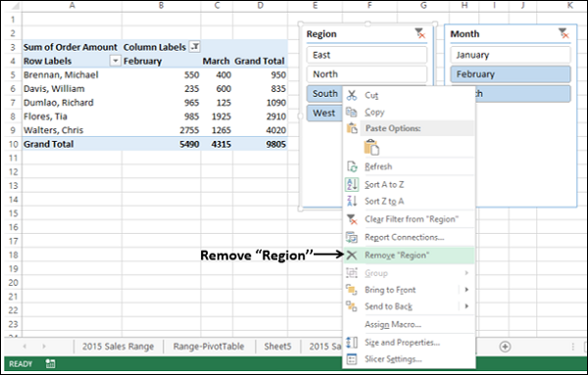The width and height of the screenshot is (588, 375).
Task: Click the Cut scissors icon
Action: pos(352,95)
